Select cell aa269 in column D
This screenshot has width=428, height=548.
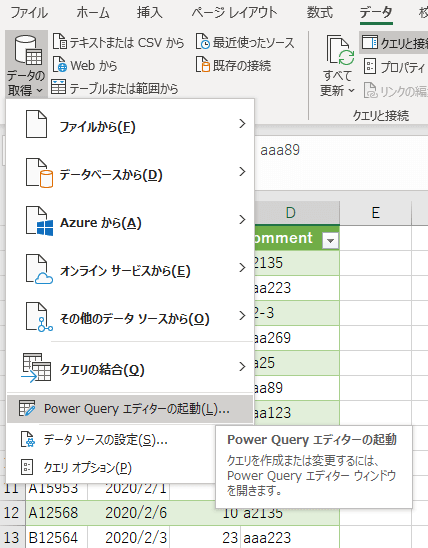pyautogui.click(x=297, y=338)
